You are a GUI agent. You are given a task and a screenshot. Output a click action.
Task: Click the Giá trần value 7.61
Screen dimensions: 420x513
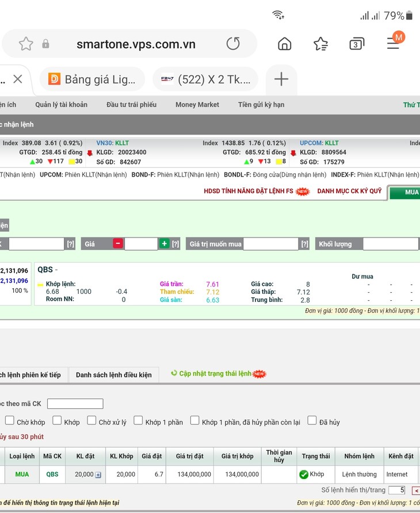(x=212, y=284)
